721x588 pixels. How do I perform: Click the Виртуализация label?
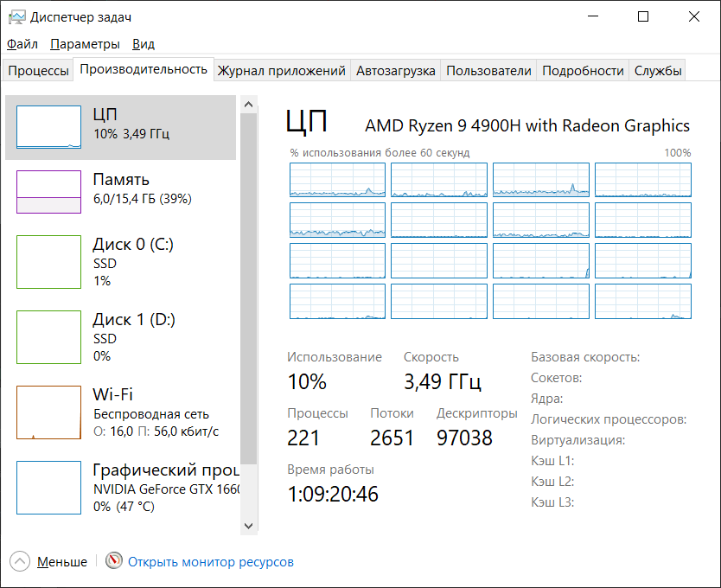(578, 440)
